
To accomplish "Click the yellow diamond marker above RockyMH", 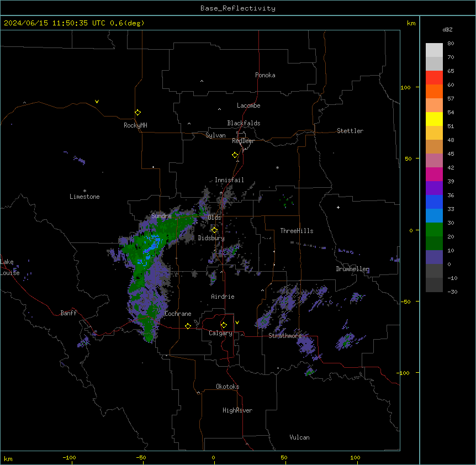I will 137,113.
